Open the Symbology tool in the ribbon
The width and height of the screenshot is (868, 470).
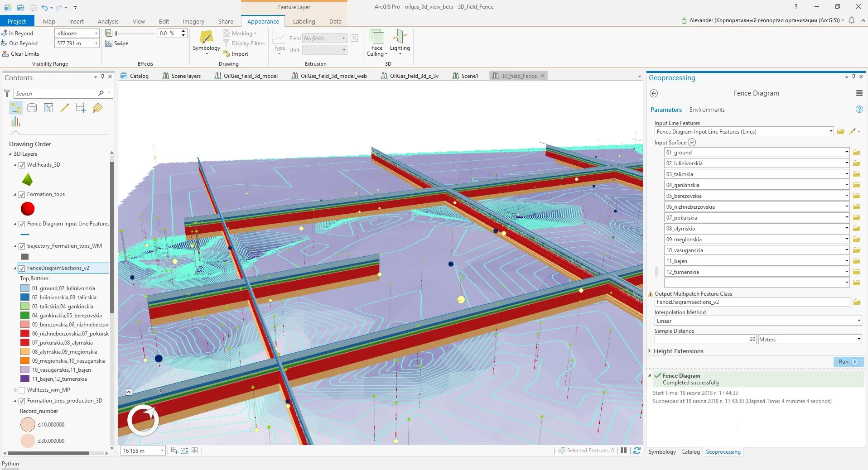[206, 43]
